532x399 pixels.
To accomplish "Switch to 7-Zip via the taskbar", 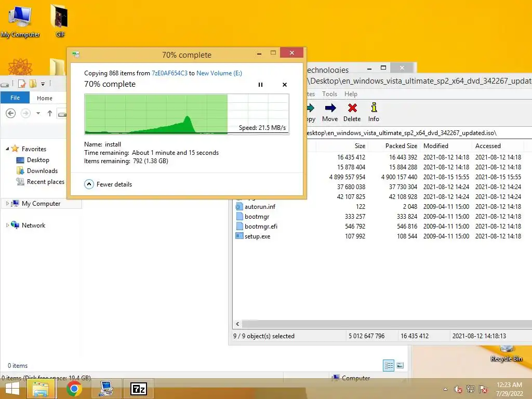I will click(x=139, y=389).
